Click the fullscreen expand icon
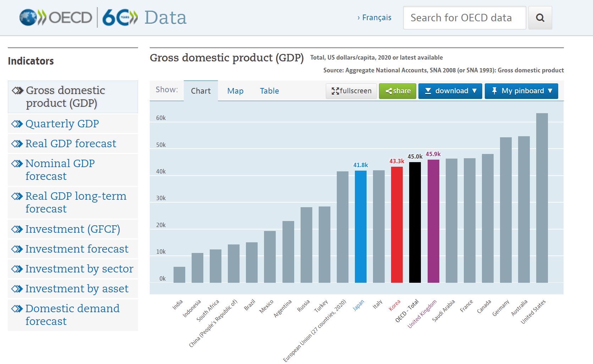 (335, 91)
